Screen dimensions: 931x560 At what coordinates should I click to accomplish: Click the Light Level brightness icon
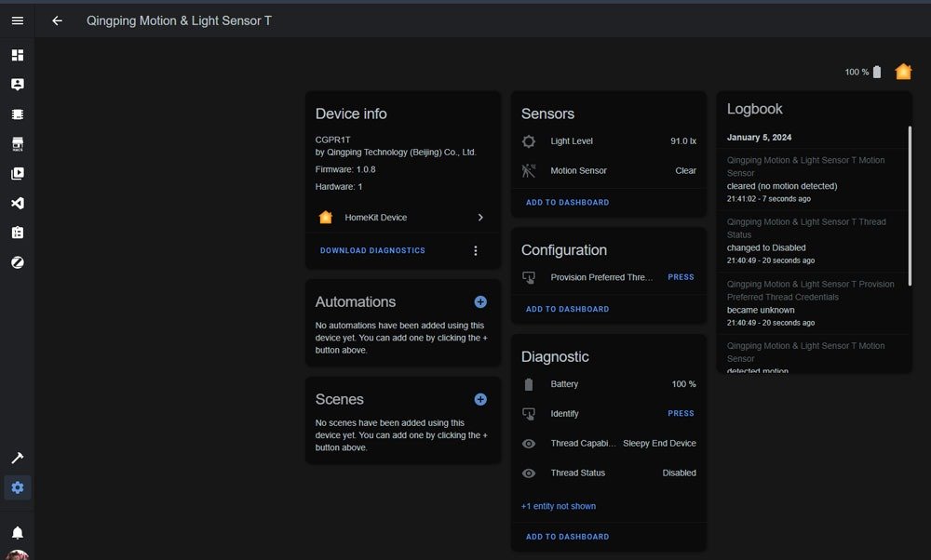(529, 141)
